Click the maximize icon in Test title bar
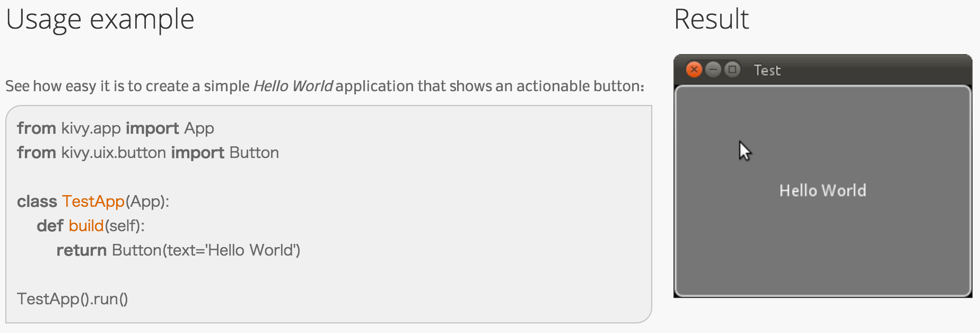The width and height of the screenshot is (980, 333). tap(732, 69)
